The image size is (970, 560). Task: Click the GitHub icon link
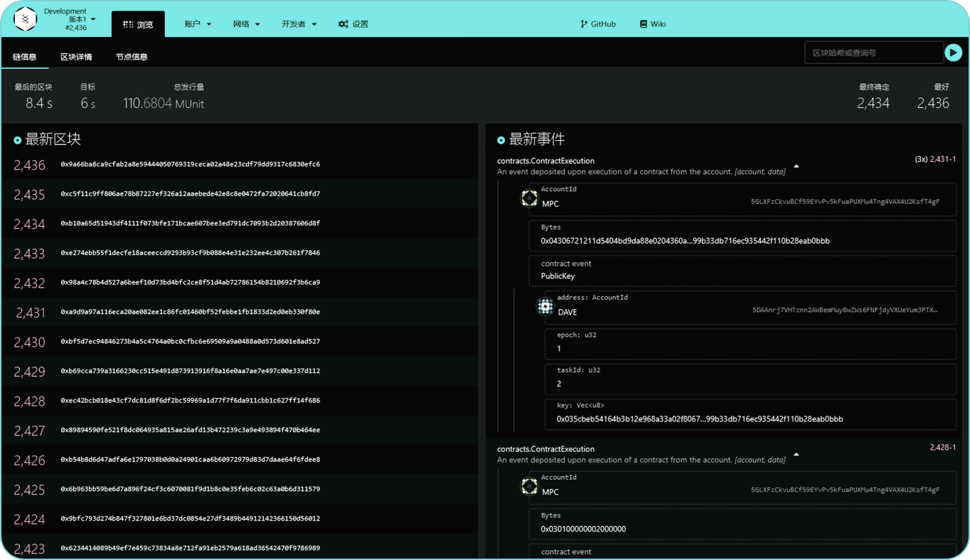coord(585,24)
